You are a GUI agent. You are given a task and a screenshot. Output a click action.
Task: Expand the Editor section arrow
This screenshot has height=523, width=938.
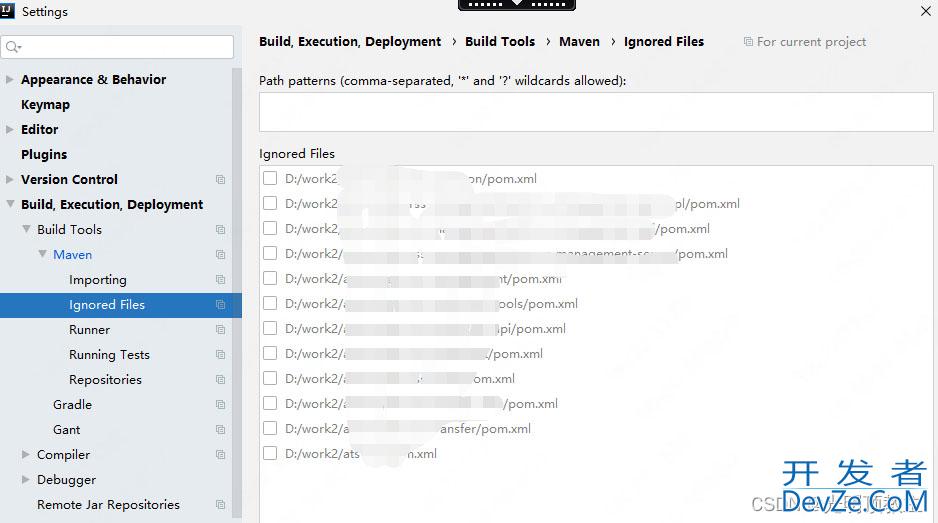9,129
